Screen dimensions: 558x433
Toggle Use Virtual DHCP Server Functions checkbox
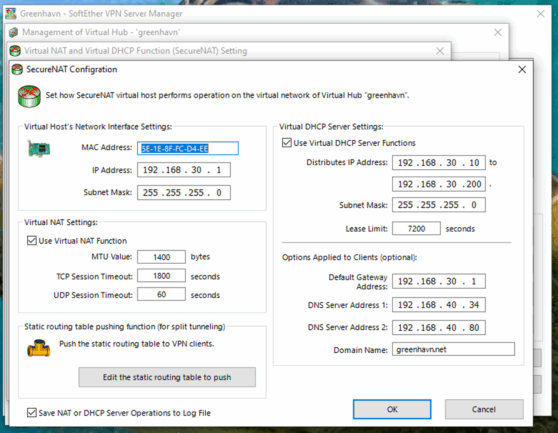286,143
